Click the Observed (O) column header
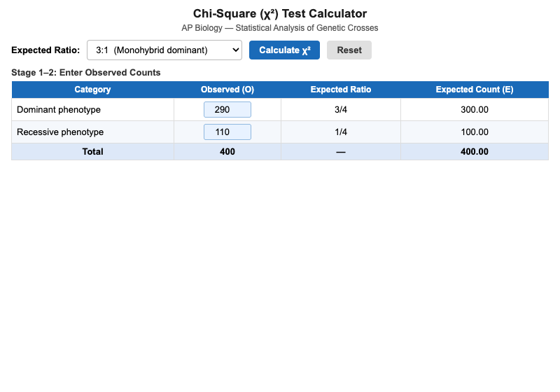The image size is (560, 392). tap(227, 90)
